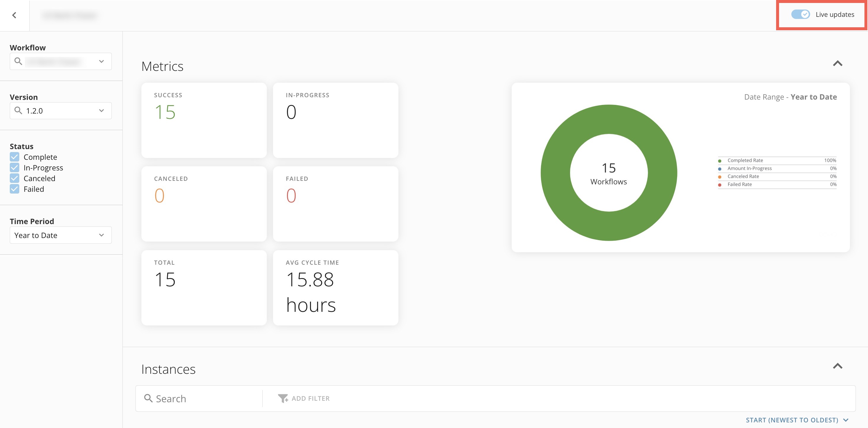This screenshot has width=868, height=428.
Task: Click the green Completed Rate legend dot
Action: 720,160
